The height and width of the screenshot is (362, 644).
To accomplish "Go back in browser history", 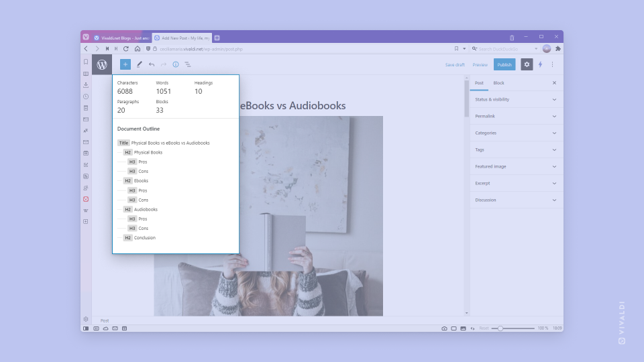I will pyautogui.click(x=86, y=48).
